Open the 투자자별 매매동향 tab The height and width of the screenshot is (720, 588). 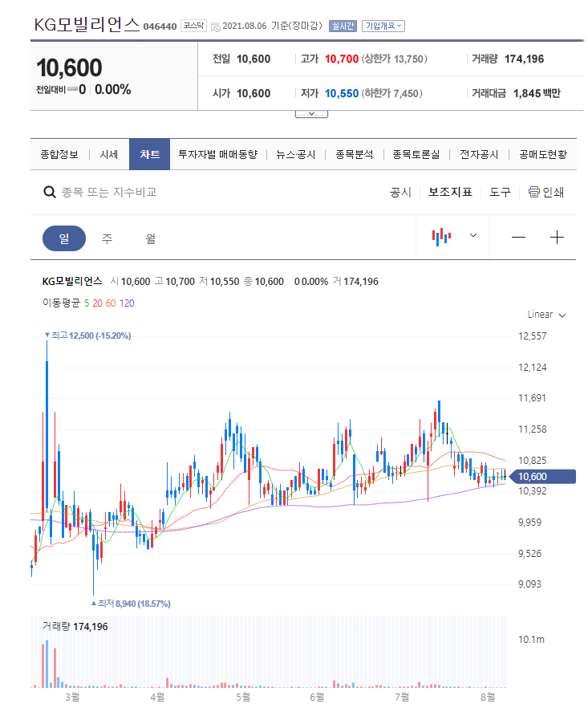[x=218, y=154]
